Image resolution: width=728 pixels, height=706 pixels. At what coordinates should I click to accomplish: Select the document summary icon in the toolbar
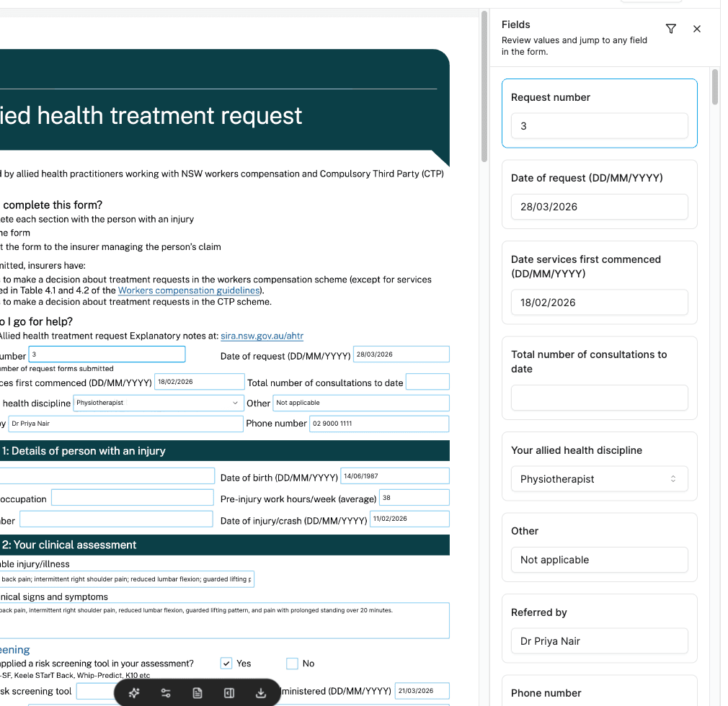click(x=198, y=693)
